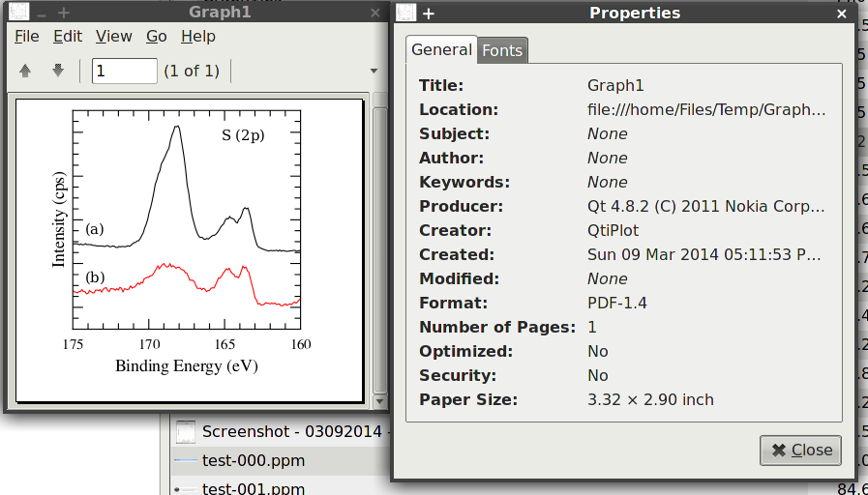868x495 pixels.
Task: Open the View menu
Action: point(113,37)
